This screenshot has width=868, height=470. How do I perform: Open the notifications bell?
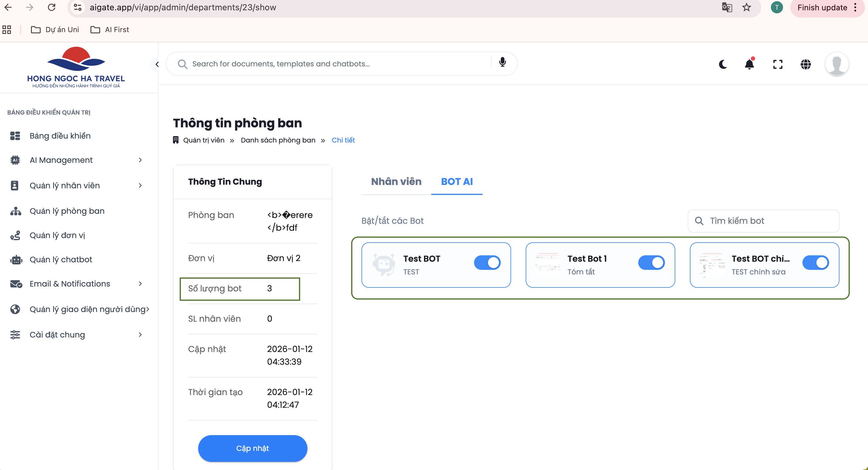[749, 64]
